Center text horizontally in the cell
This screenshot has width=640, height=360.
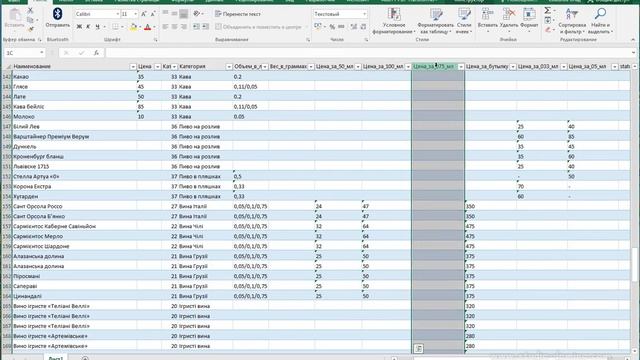(x=174, y=27)
